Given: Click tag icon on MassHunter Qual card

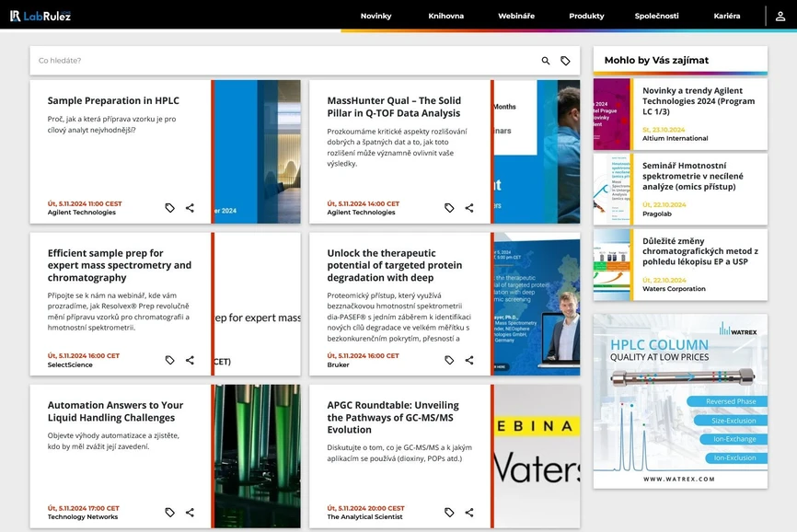Looking at the screenshot, I should [x=449, y=208].
